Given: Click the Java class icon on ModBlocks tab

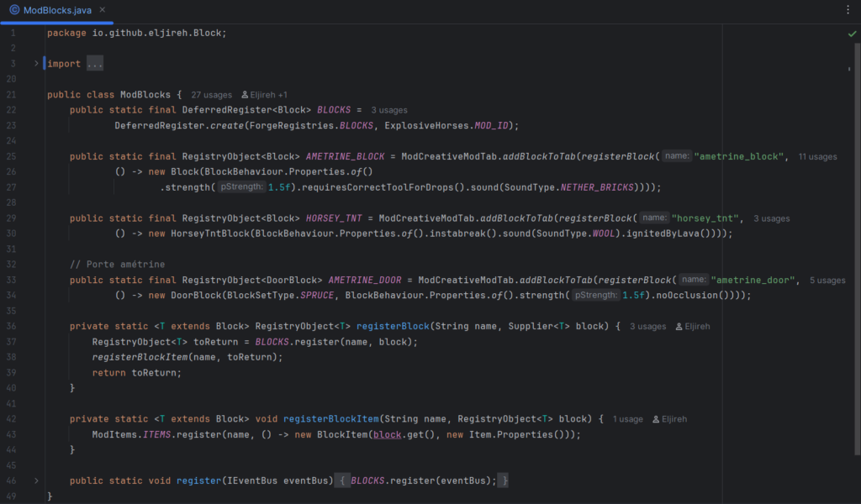Looking at the screenshot, I should tap(14, 9).
